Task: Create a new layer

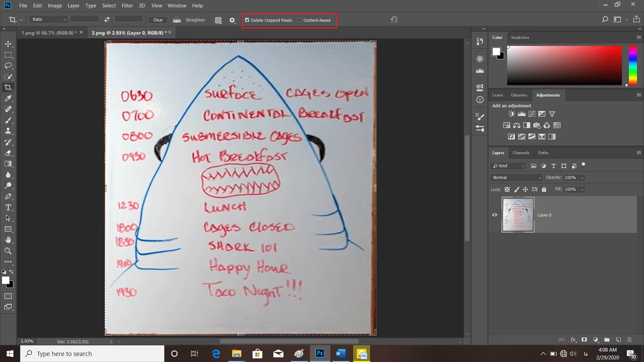Action: 618,340
